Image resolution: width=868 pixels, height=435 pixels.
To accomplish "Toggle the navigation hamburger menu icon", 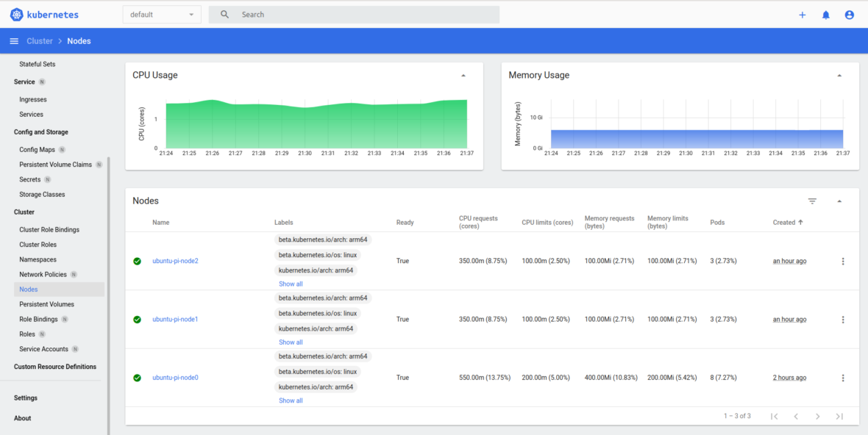I will tap(13, 40).
